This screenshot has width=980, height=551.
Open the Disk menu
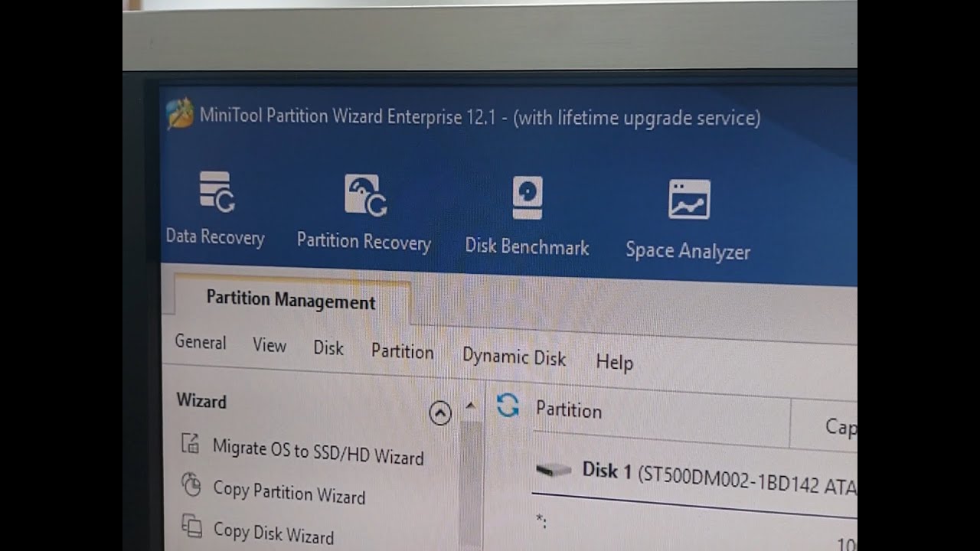click(x=328, y=347)
